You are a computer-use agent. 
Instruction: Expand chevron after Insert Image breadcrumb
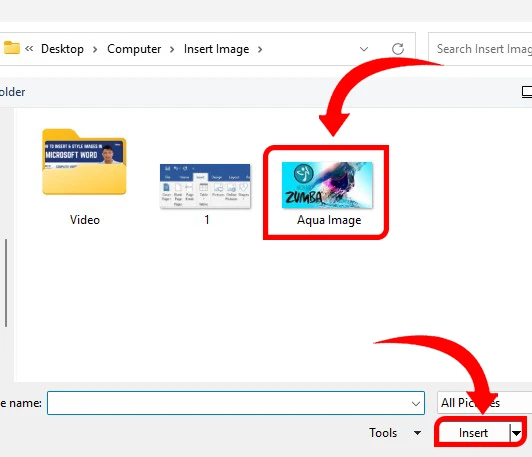[x=260, y=50]
